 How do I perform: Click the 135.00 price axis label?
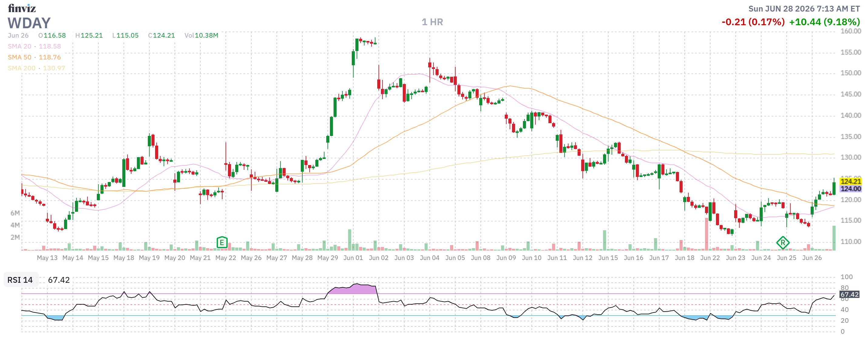point(851,137)
